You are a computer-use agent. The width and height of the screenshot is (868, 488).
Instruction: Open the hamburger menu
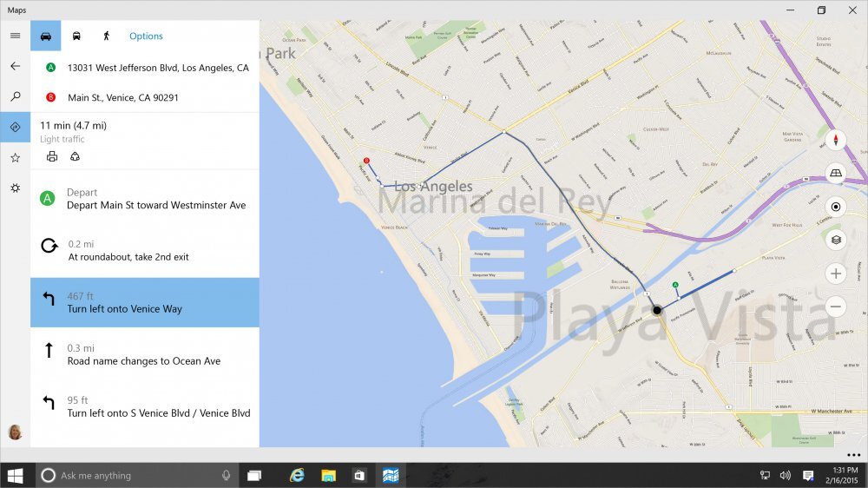tap(15, 36)
